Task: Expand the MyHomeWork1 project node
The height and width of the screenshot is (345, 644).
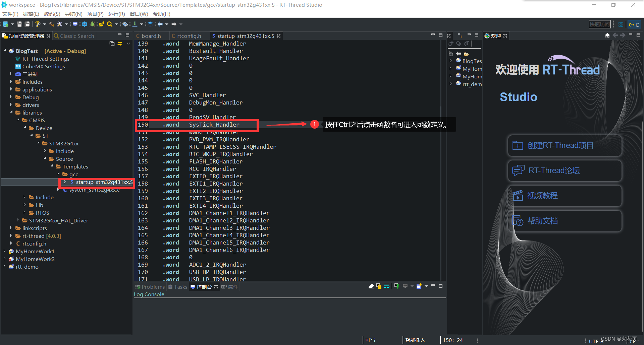Action: tap(4, 251)
